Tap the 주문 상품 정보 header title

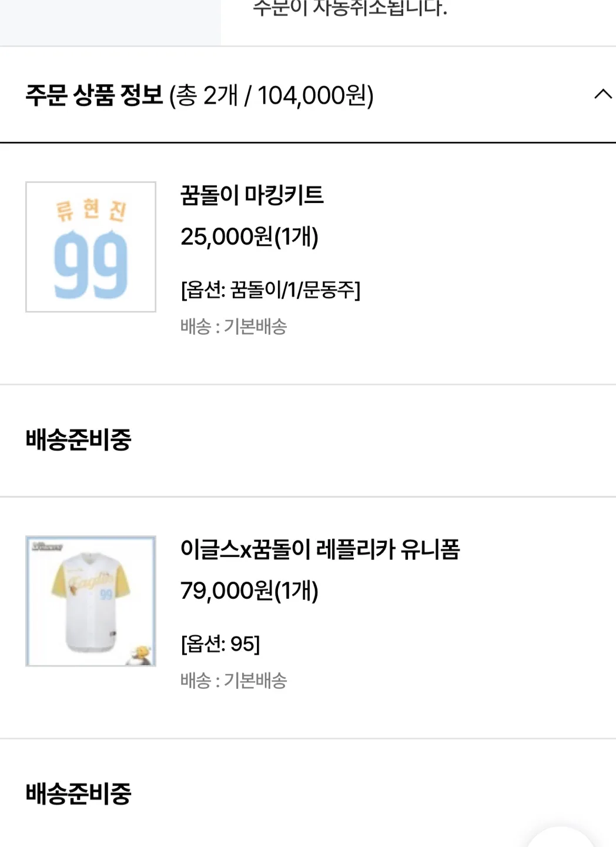click(x=94, y=95)
